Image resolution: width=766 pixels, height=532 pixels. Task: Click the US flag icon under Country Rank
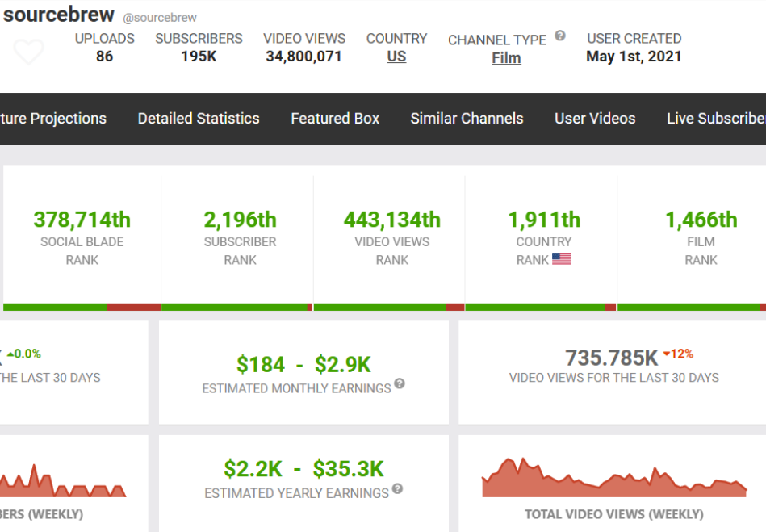click(x=562, y=260)
